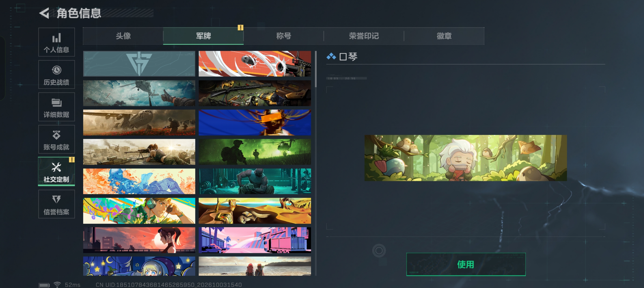Image resolution: width=644 pixels, height=288 pixels.
Task: Click the yellow alert badge on 社交定制
Action: [x=72, y=160]
